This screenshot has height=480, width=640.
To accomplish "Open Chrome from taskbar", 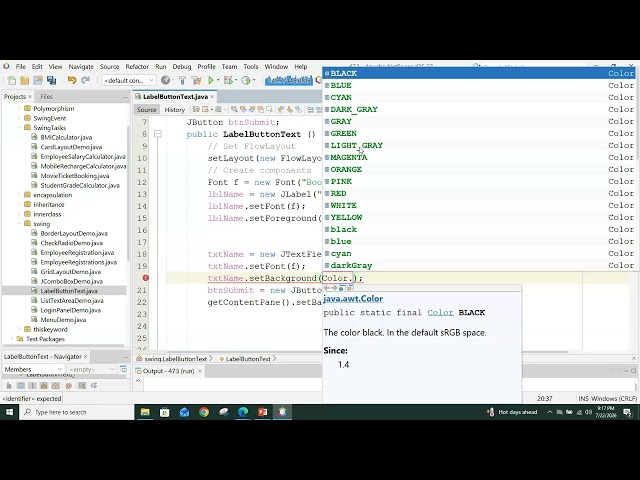I will (204, 412).
